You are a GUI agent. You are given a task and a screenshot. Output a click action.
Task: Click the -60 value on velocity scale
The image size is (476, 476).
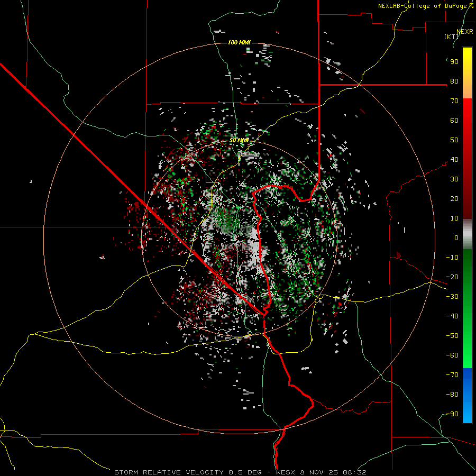point(452,355)
